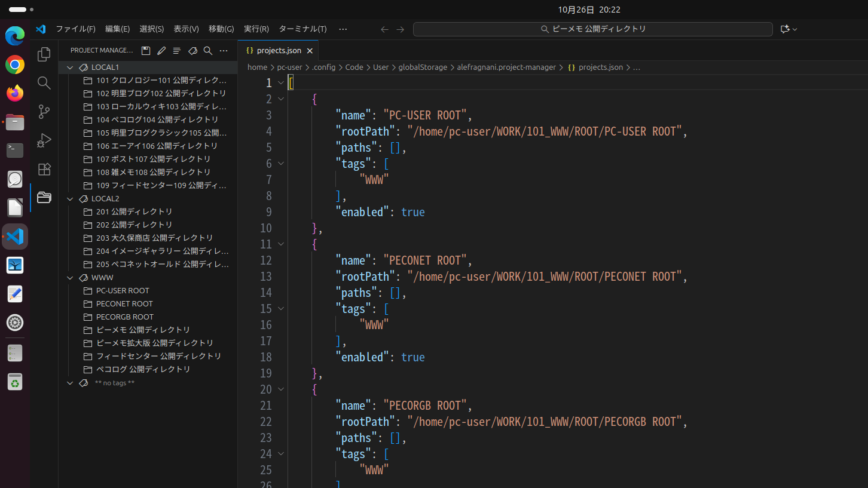Click the Save Project icon in Project Manager

[x=146, y=51]
